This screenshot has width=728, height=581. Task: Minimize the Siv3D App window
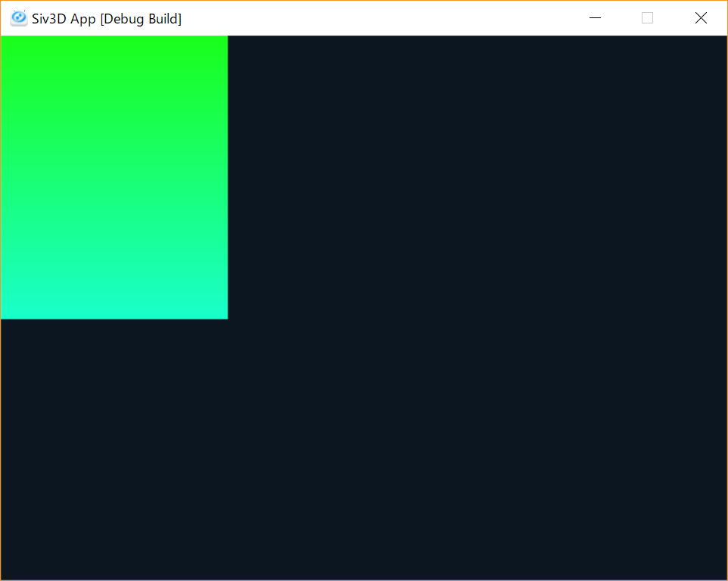tap(595, 17)
